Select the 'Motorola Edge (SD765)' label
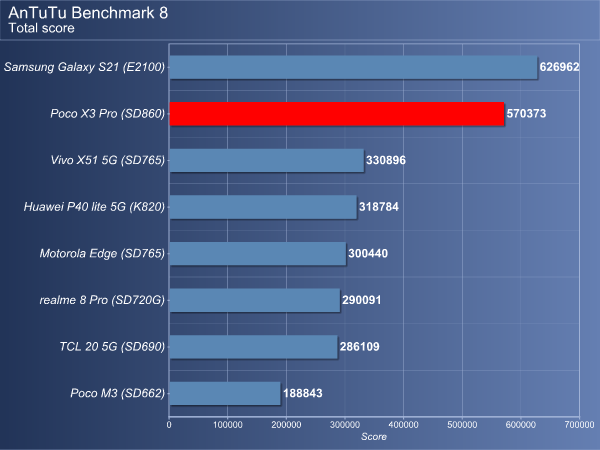This screenshot has height=450, width=600. pyautogui.click(x=102, y=254)
